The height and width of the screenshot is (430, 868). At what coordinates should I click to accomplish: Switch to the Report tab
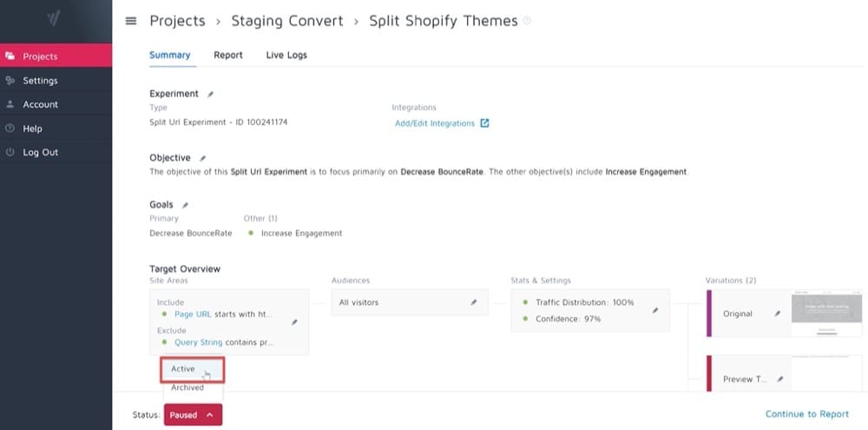pos(228,55)
